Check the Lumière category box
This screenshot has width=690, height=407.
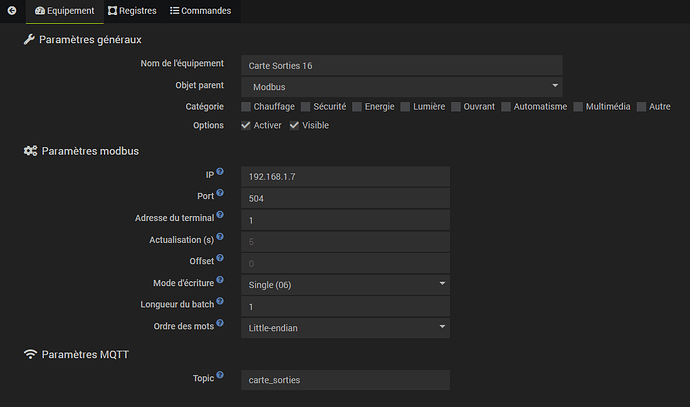(x=406, y=106)
